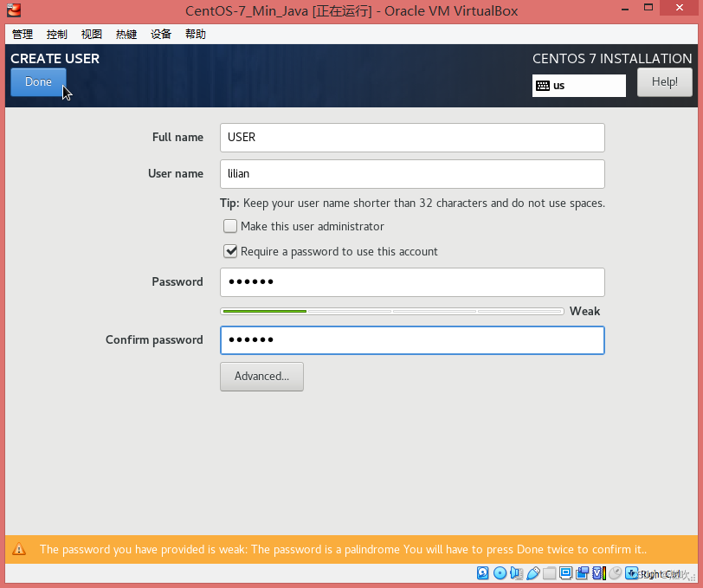Click the optical drive status icon
The height and width of the screenshot is (588, 703).
point(500,572)
